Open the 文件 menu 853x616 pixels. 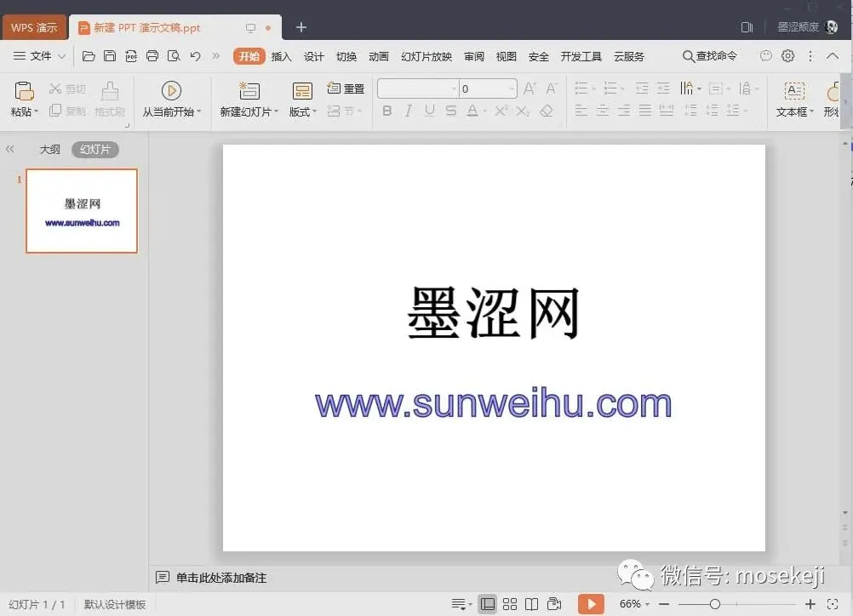click(x=39, y=56)
